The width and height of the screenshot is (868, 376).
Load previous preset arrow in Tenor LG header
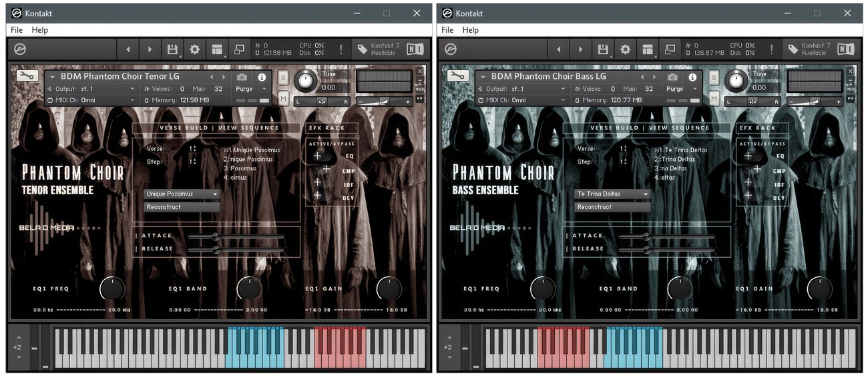click(x=212, y=77)
